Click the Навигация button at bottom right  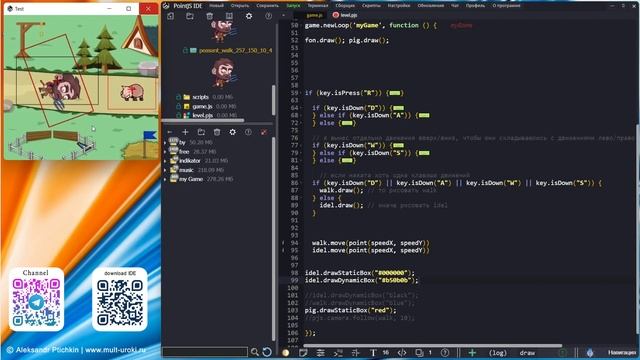coord(622,353)
